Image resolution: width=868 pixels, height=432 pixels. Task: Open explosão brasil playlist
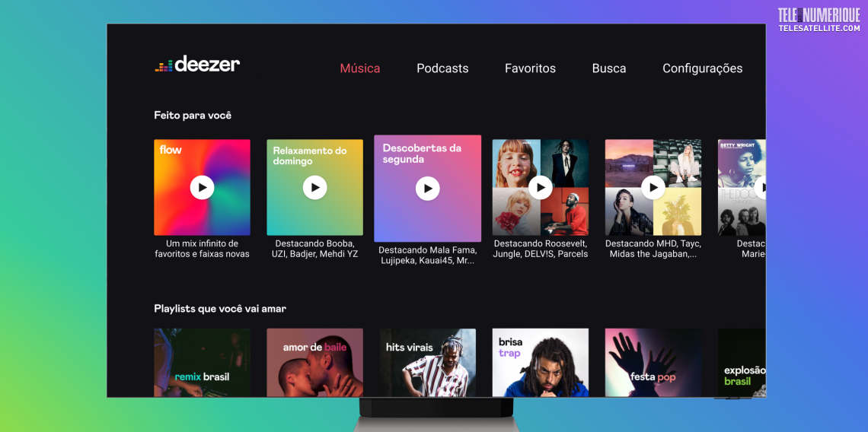742,363
